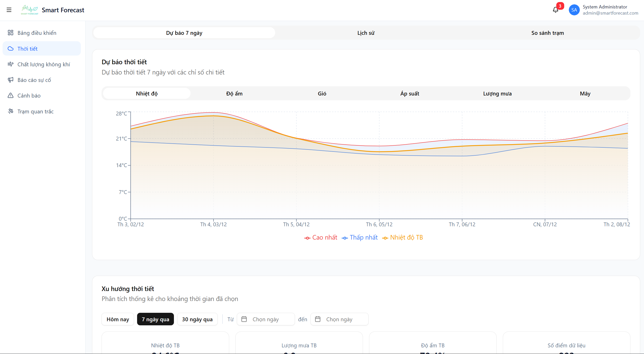Open the SA System Administrator profile avatar

click(x=574, y=10)
